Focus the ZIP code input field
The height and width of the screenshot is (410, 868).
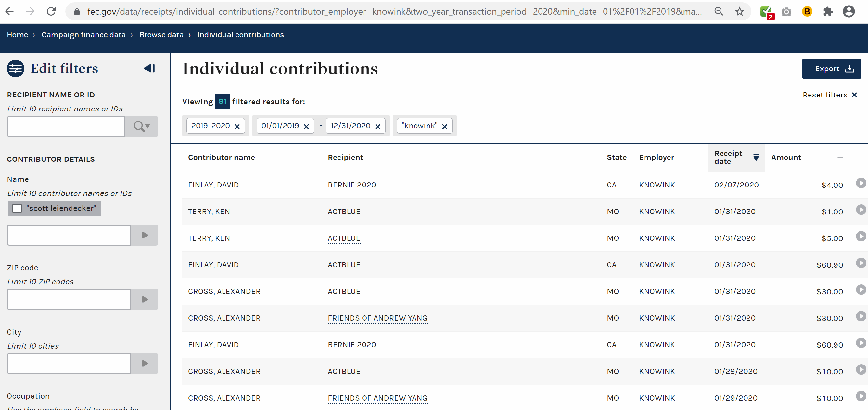[x=69, y=300]
